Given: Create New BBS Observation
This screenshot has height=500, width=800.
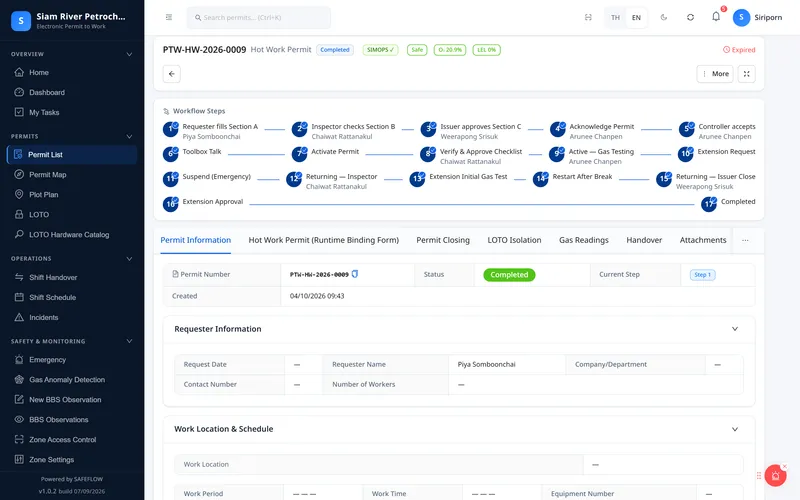Looking at the screenshot, I should coord(71,399).
